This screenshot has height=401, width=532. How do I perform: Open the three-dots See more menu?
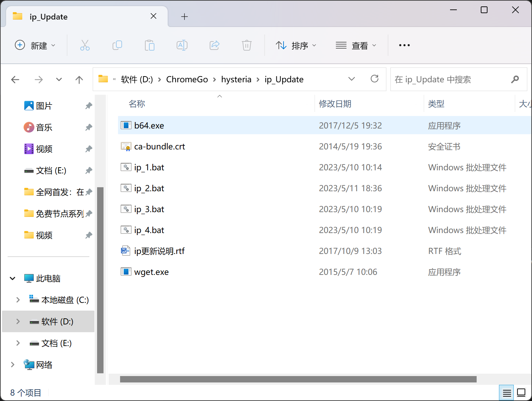point(404,45)
